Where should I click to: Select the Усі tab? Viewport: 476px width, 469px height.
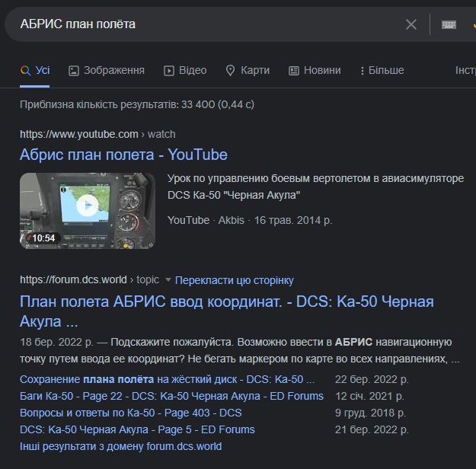click(34, 70)
